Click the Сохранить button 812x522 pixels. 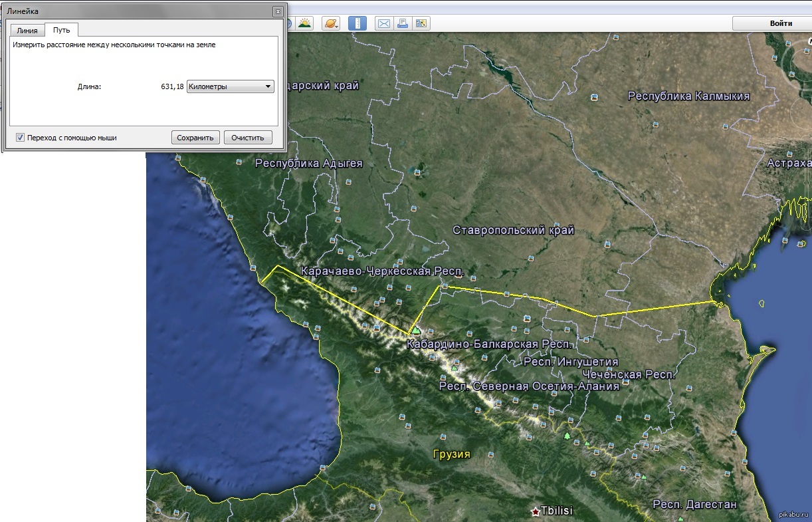coord(195,138)
